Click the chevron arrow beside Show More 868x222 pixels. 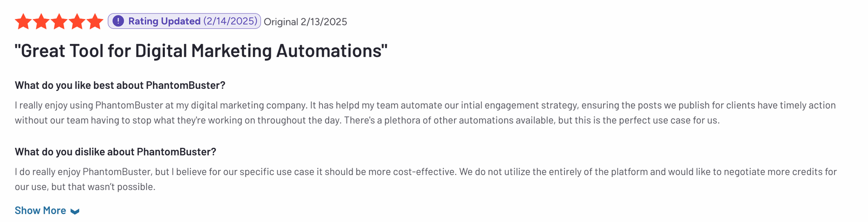[x=75, y=211]
